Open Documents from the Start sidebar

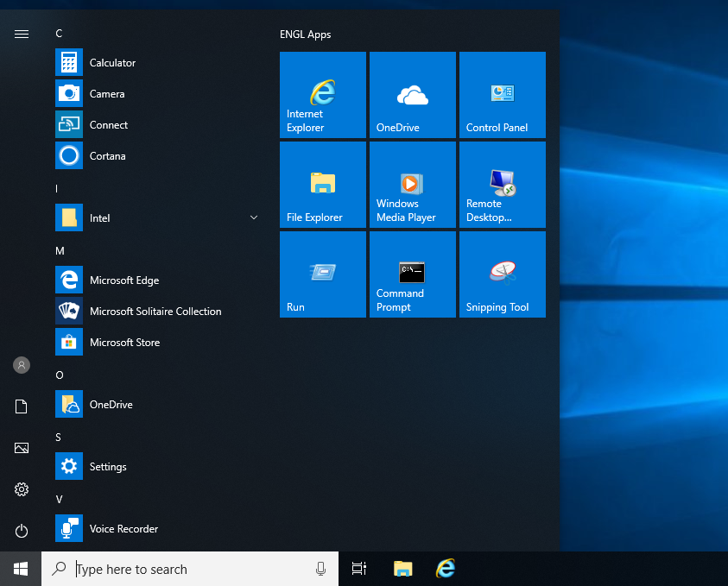(22, 406)
